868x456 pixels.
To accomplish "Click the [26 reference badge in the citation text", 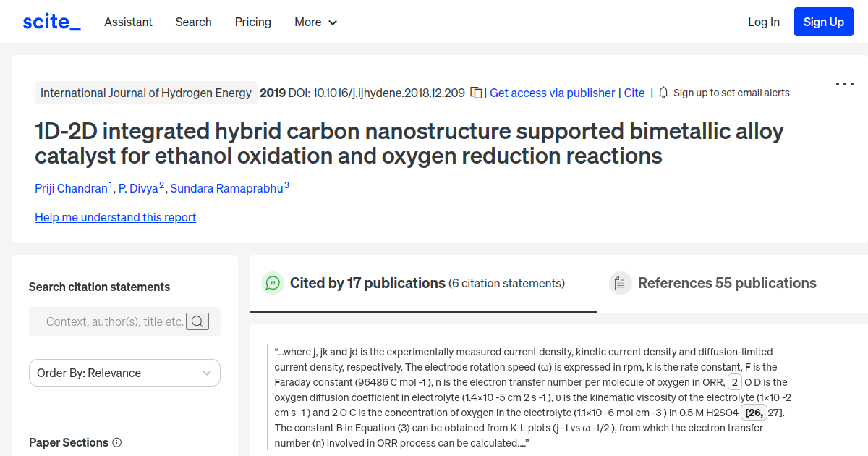I will [x=753, y=412].
